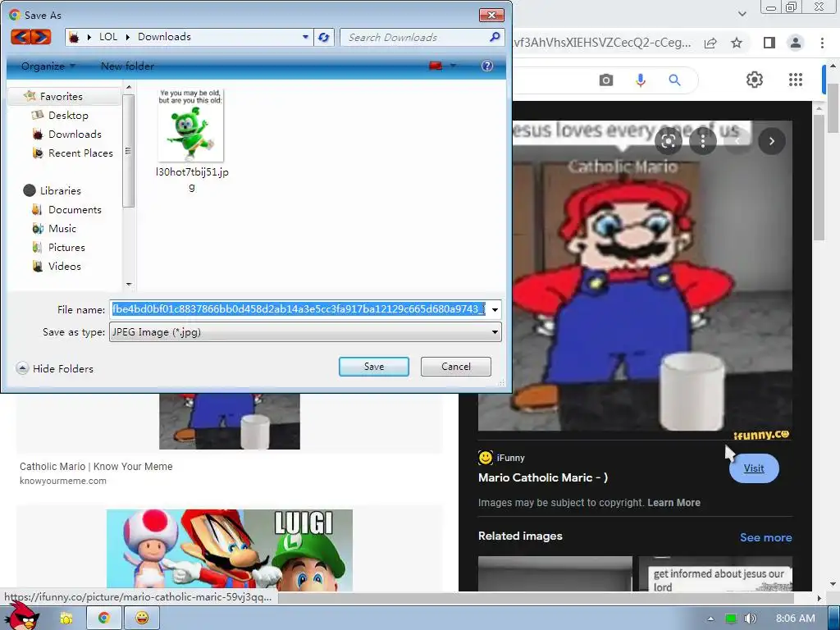Select the LOL path segment

tap(108, 36)
